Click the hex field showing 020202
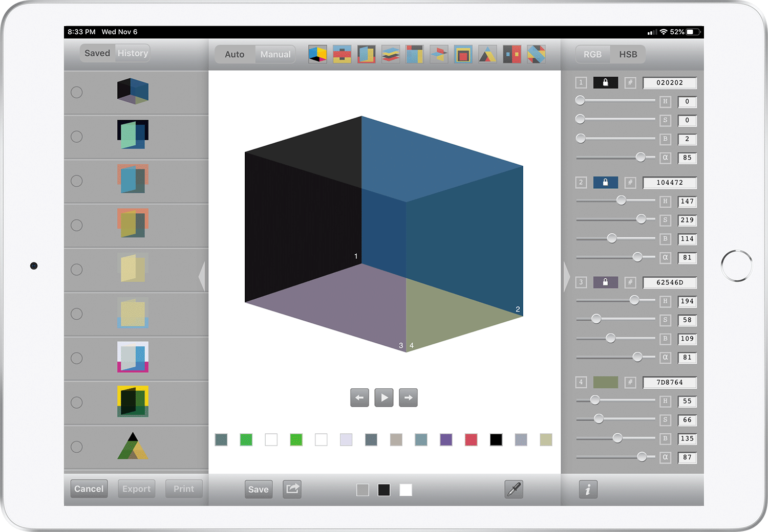The image size is (768, 532). pos(670,83)
